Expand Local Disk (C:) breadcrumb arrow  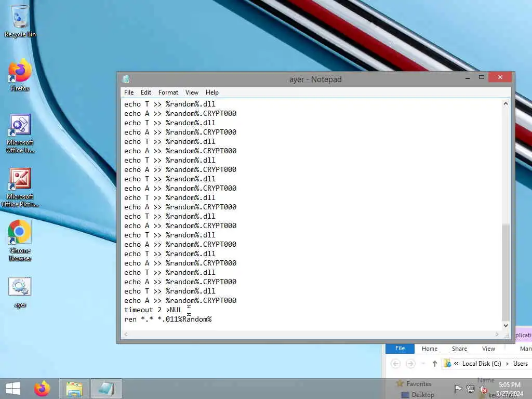[507, 364]
